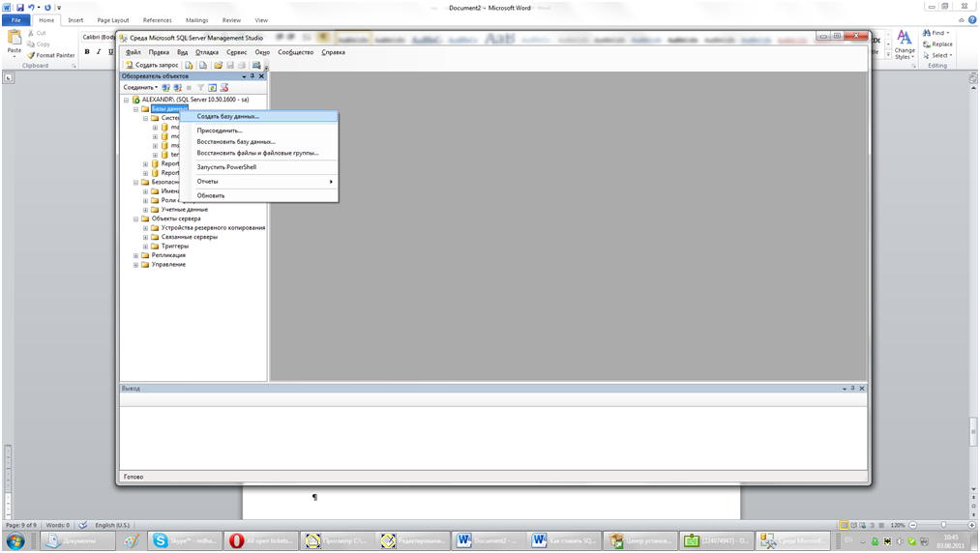Image resolution: width=980 pixels, height=553 pixels.
Task: Select the Управление tree item
Action: [x=168, y=265]
